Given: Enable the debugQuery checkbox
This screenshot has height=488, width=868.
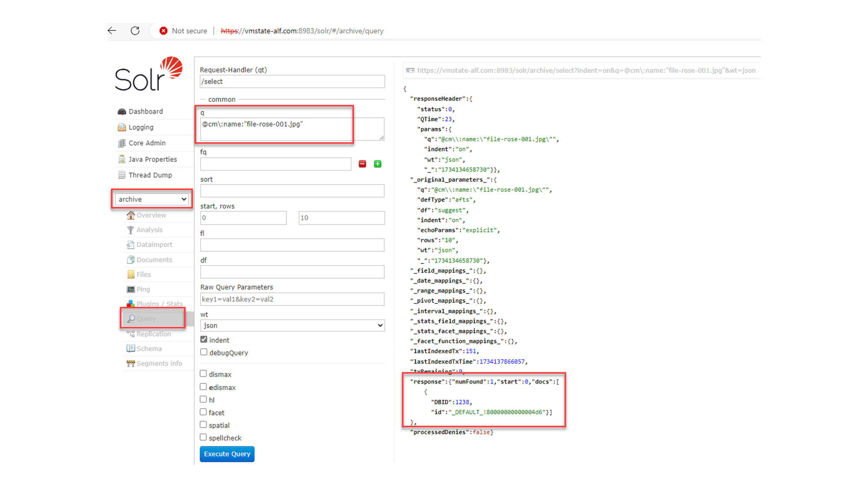Looking at the screenshot, I should pyautogui.click(x=204, y=352).
